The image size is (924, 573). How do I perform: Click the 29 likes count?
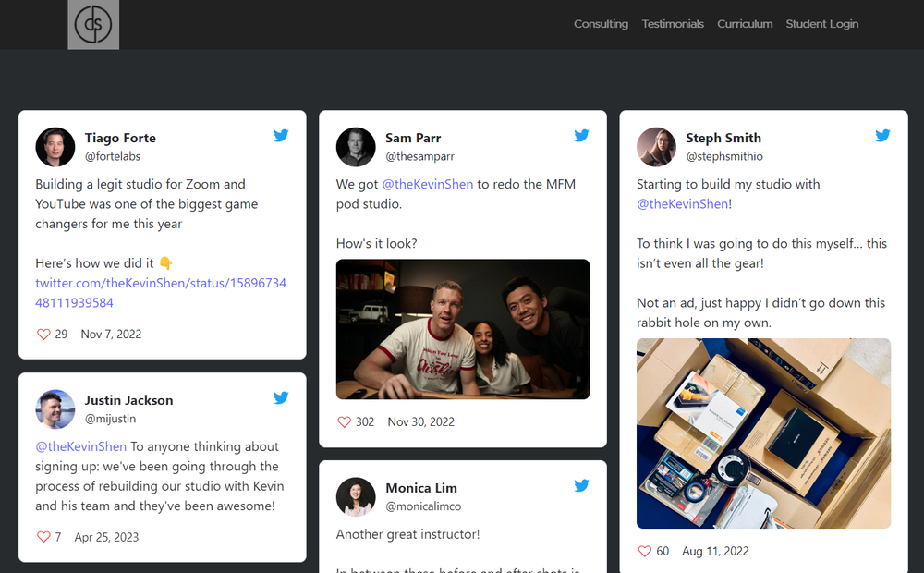click(x=61, y=335)
